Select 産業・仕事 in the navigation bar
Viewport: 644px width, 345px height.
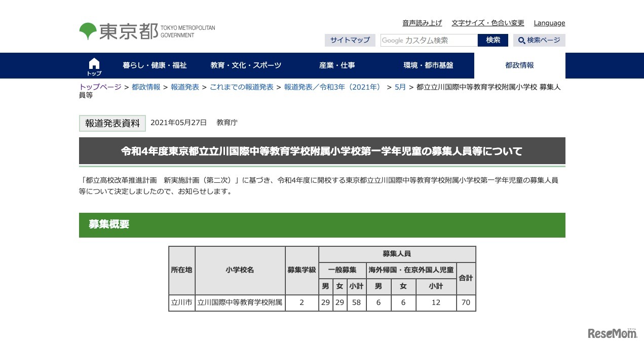pos(337,65)
